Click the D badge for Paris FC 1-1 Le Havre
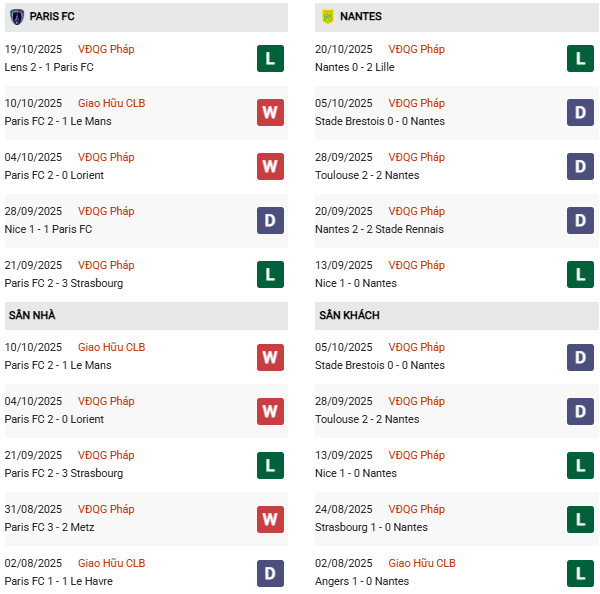 269,572
